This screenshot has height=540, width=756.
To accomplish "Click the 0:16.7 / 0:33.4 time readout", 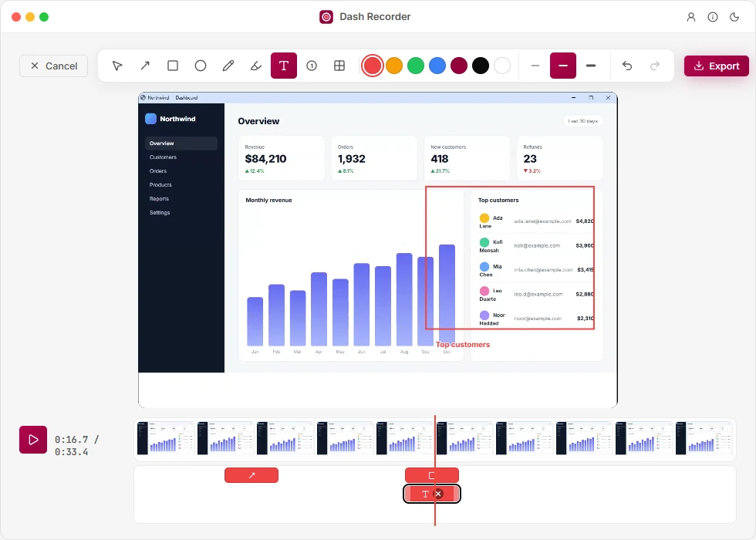I will pos(76,446).
